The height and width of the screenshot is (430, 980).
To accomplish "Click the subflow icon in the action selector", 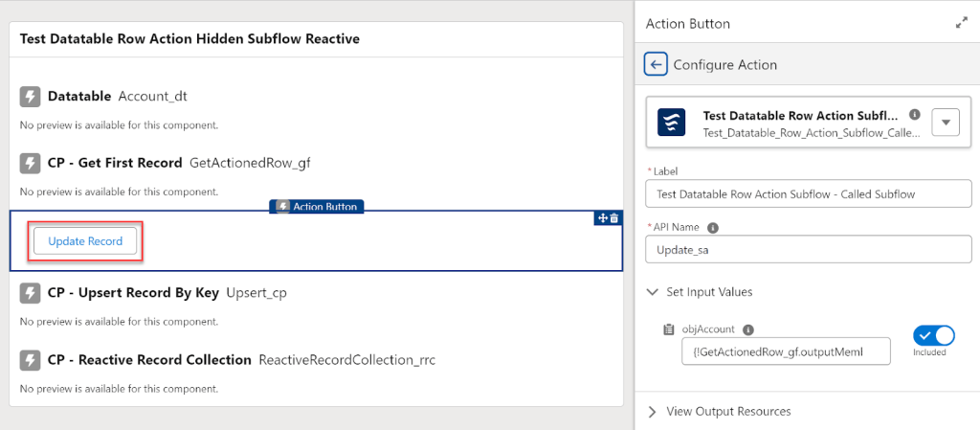I will pyautogui.click(x=672, y=123).
